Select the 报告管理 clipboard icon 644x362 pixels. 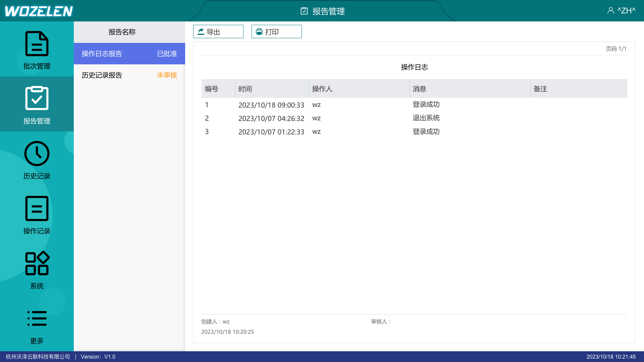coord(37,98)
